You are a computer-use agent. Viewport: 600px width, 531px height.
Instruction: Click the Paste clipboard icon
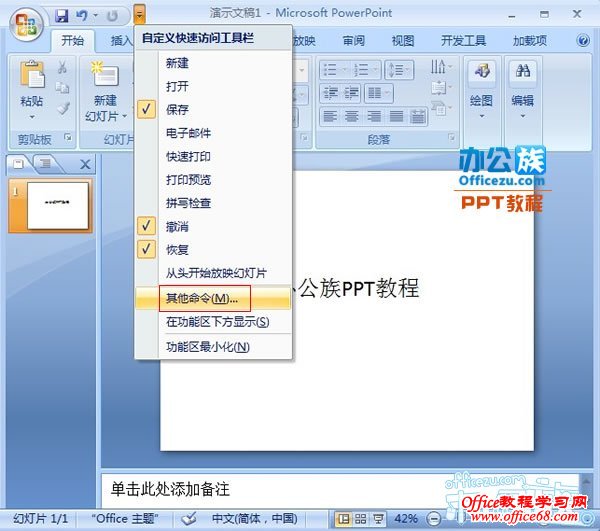point(32,74)
